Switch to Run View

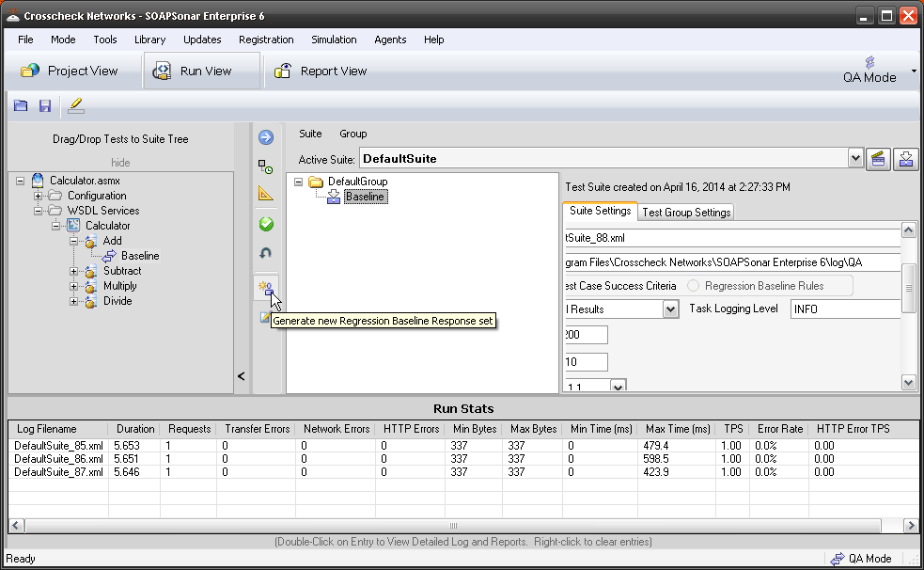201,71
